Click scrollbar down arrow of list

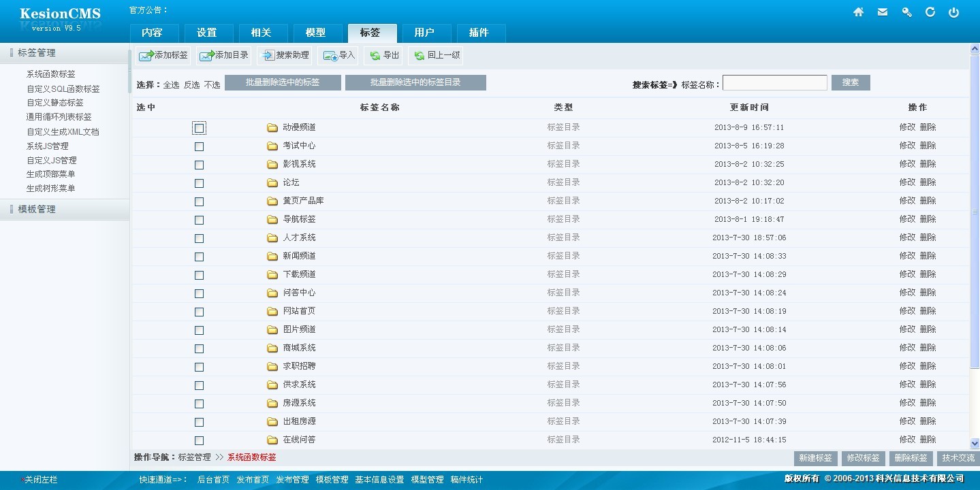pos(975,443)
